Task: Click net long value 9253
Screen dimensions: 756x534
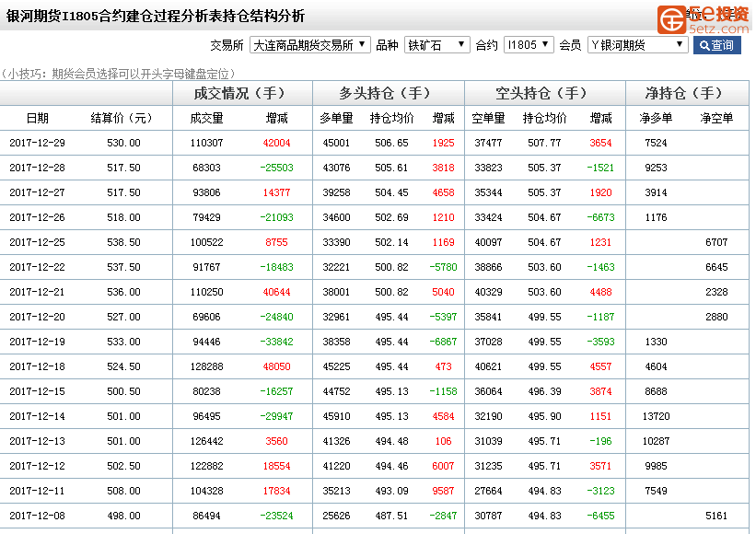Action: coord(656,168)
